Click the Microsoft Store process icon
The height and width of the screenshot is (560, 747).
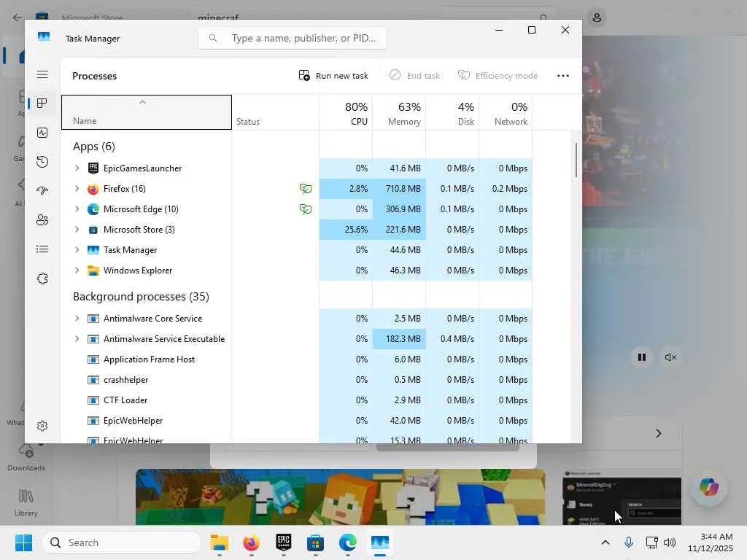[93, 230]
